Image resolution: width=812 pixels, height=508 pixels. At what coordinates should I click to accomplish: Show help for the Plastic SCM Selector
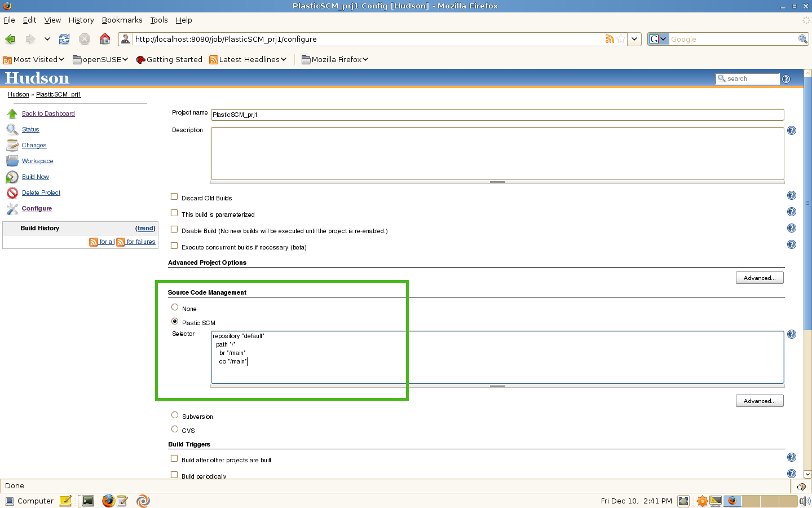click(x=792, y=334)
